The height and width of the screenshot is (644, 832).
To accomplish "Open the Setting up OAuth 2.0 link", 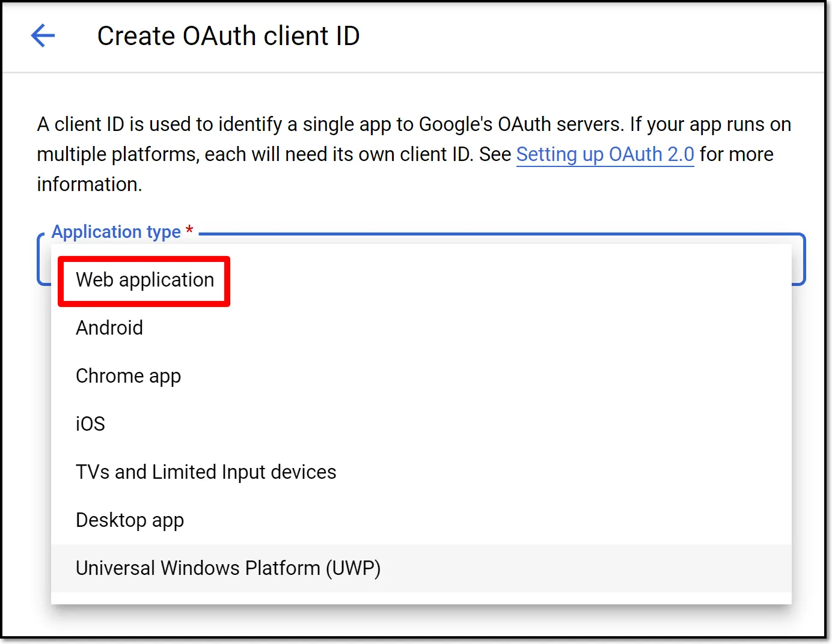I will pos(605,154).
